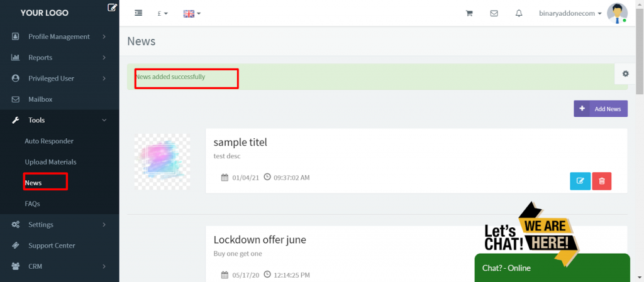
Task: Expand the Profile Management menu
Action: click(60, 36)
